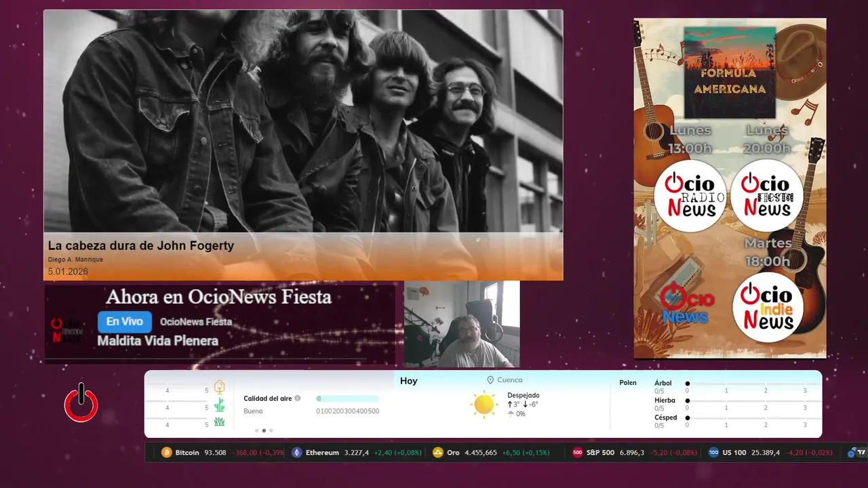Click the article date 5.01.2026

coord(68,272)
